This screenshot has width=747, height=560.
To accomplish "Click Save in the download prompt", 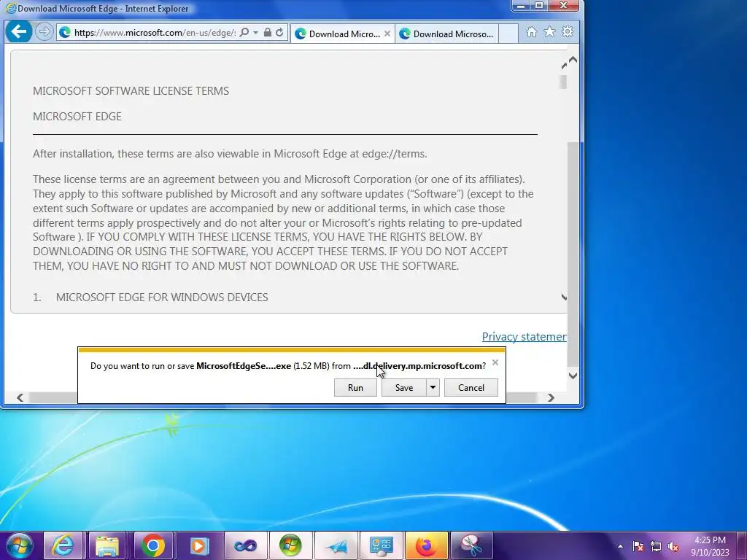I will (404, 388).
